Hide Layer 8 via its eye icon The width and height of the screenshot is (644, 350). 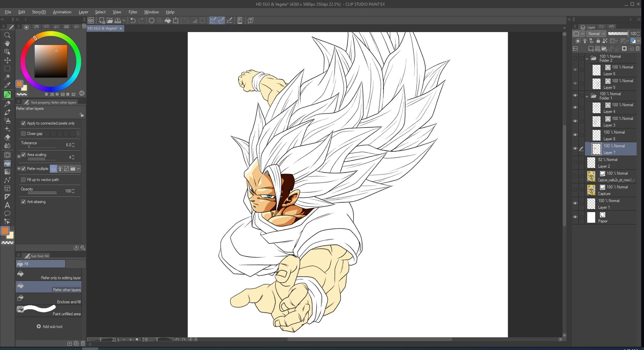pos(575,135)
